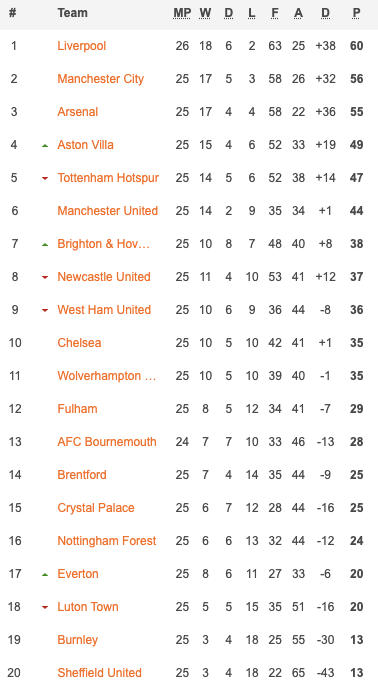The height and width of the screenshot is (690, 378).
Task: Click the F goals-for column header
Action: click(275, 13)
